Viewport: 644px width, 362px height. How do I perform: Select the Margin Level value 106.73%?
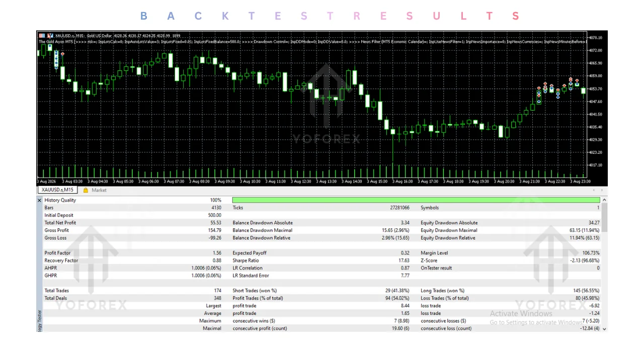tap(591, 253)
